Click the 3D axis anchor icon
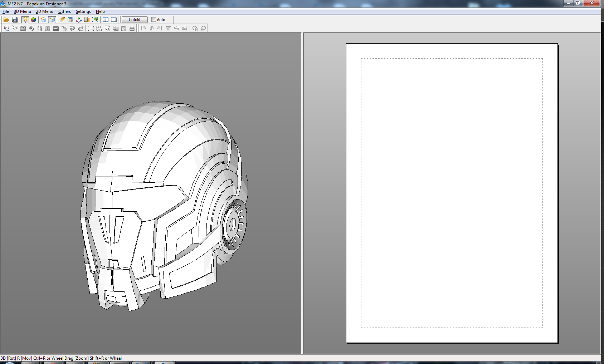The height and width of the screenshot is (364, 604). [x=79, y=20]
